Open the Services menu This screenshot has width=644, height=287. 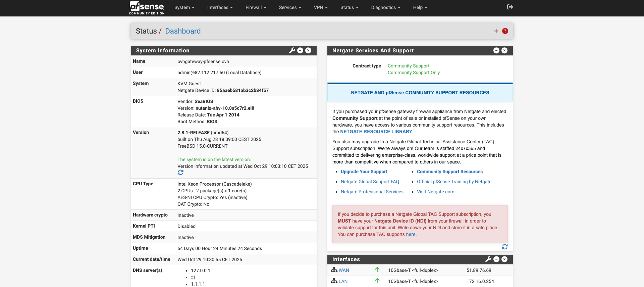[x=290, y=7]
